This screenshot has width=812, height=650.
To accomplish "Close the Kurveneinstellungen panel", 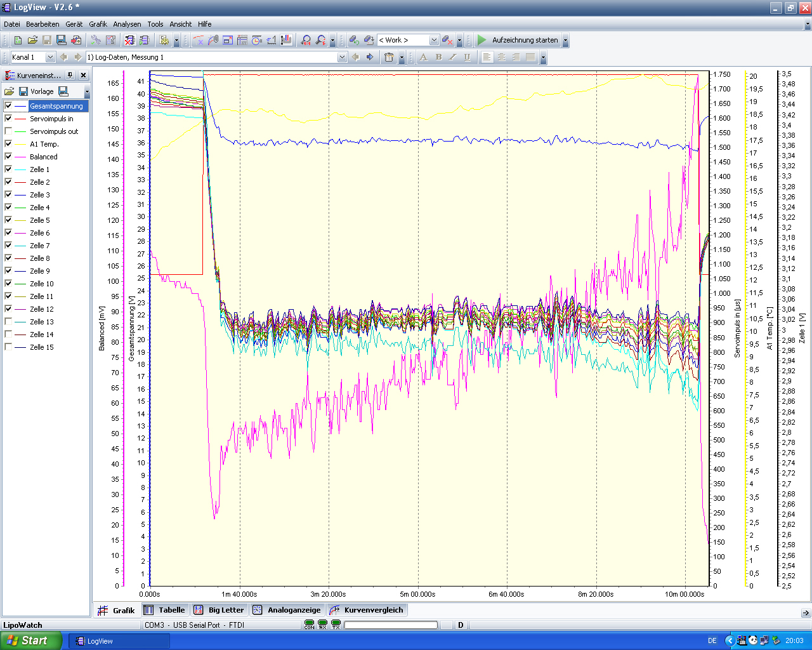I will 83,75.
